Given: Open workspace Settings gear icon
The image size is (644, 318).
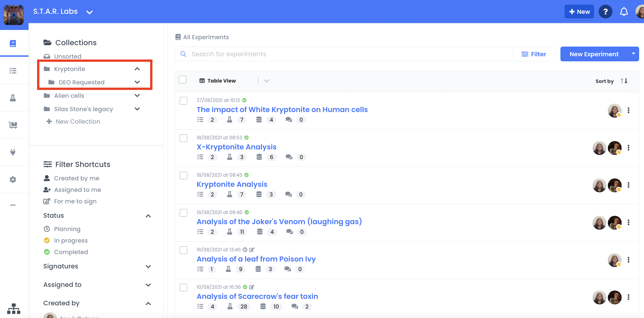Looking at the screenshot, I should [13, 180].
